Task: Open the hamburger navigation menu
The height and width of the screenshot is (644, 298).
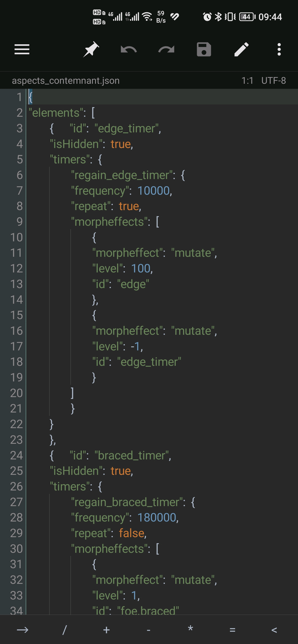Action: click(x=22, y=49)
